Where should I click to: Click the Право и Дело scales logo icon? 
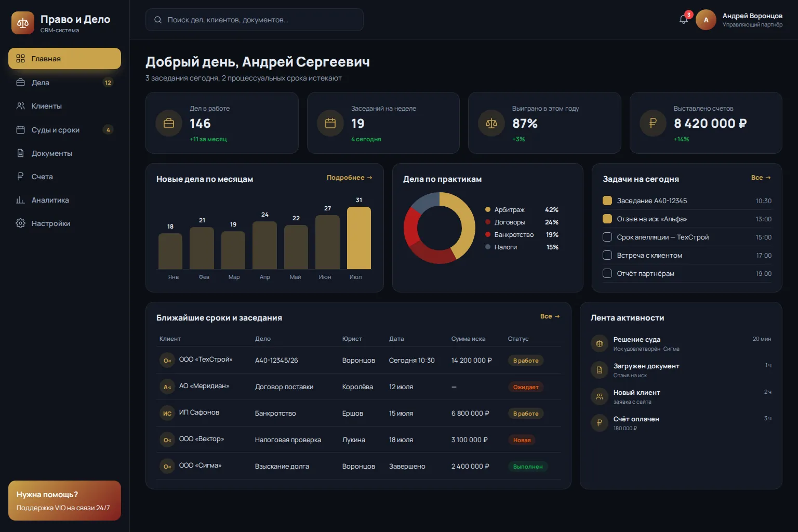[23, 23]
